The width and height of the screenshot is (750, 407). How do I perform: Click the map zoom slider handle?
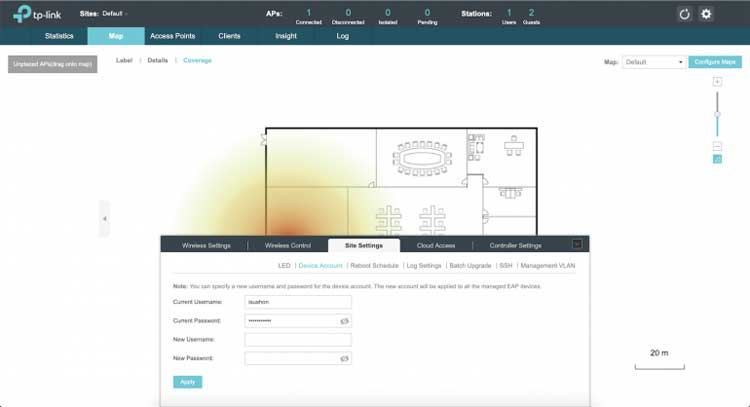(x=717, y=116)
